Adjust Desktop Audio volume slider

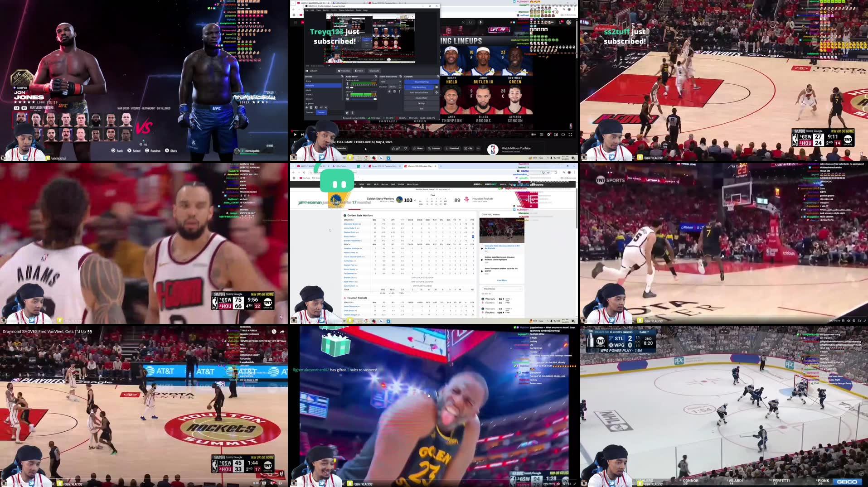pyautogui.click(x=364, y=87)
